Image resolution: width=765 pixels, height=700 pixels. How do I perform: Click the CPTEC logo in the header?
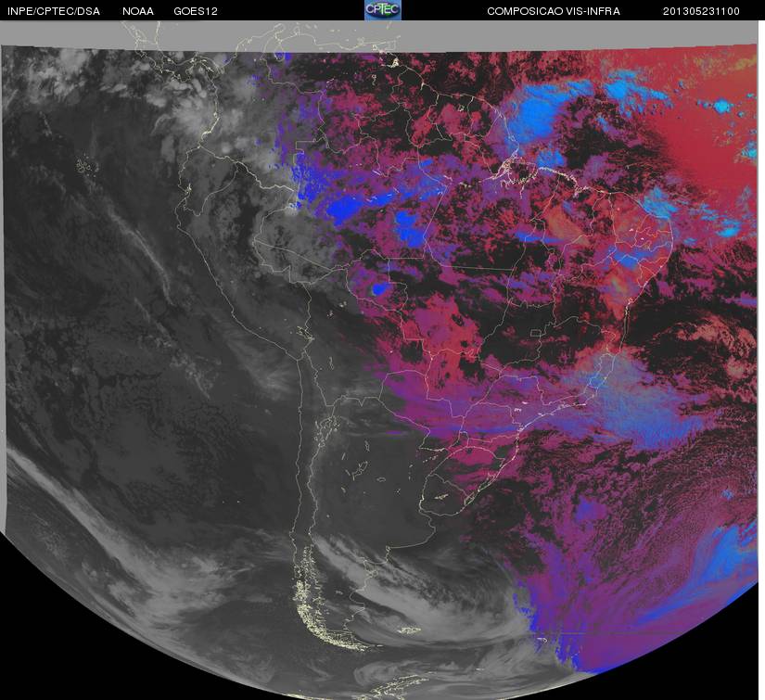(x=383, y=10)
